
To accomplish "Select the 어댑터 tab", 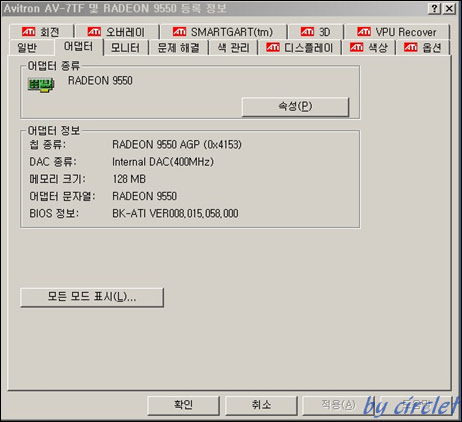I will pyautogui.click(x=79, y=47).
